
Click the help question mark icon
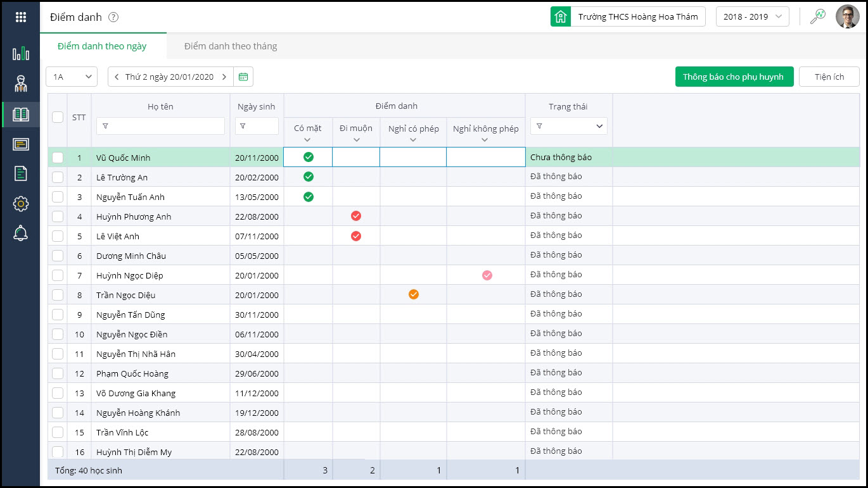coord(113,18)
